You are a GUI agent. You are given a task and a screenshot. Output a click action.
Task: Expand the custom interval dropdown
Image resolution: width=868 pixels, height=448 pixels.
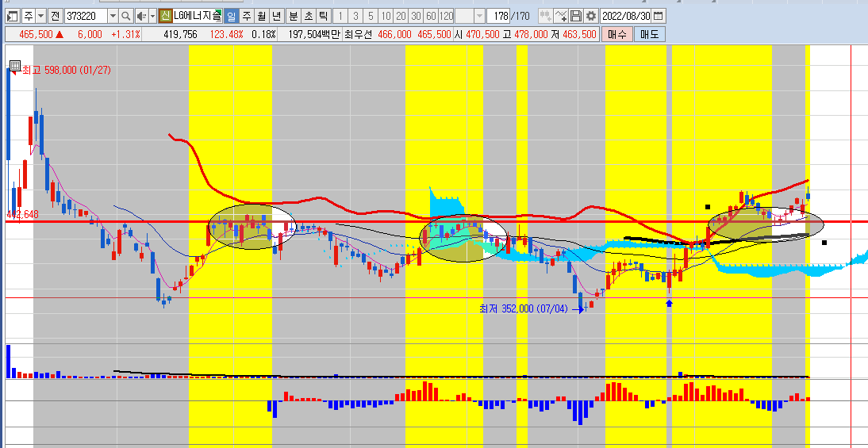tap(479, 16)
